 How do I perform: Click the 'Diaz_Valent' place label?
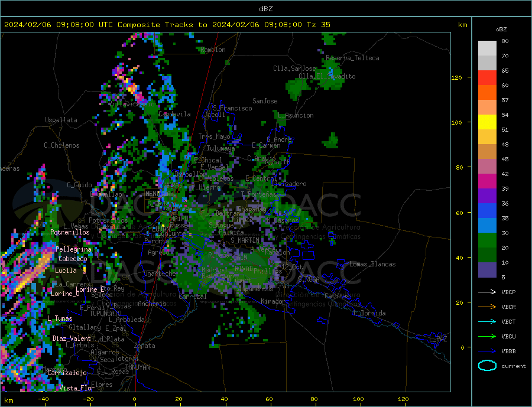coord(72,338)
